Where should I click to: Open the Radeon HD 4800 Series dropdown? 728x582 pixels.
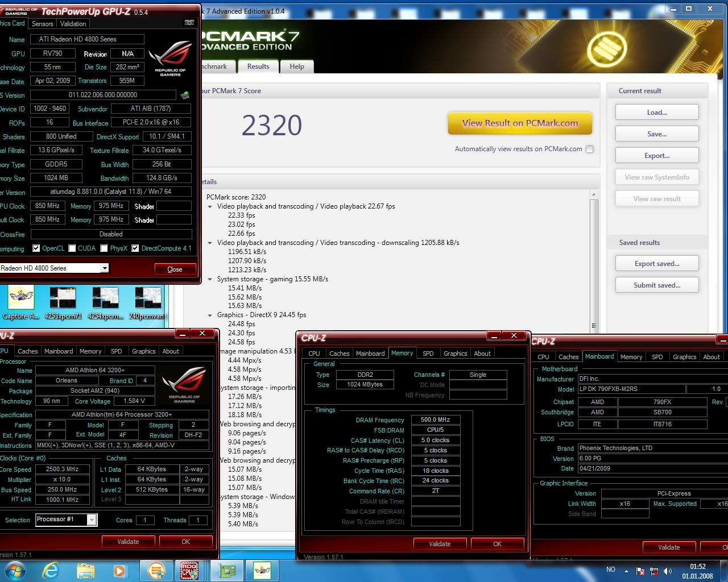(105, 268)
